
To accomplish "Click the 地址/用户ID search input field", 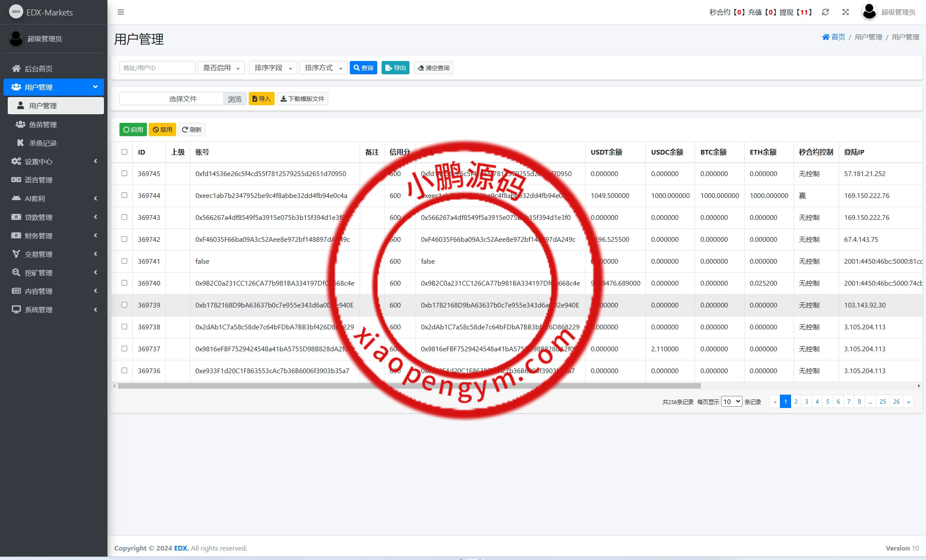I will 157,68.
